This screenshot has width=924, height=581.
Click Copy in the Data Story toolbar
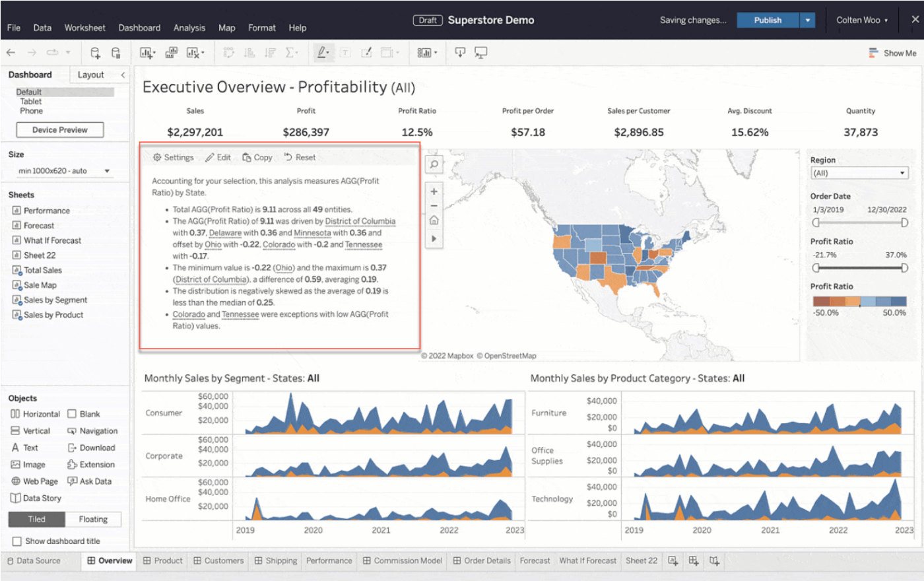(257, 158)
